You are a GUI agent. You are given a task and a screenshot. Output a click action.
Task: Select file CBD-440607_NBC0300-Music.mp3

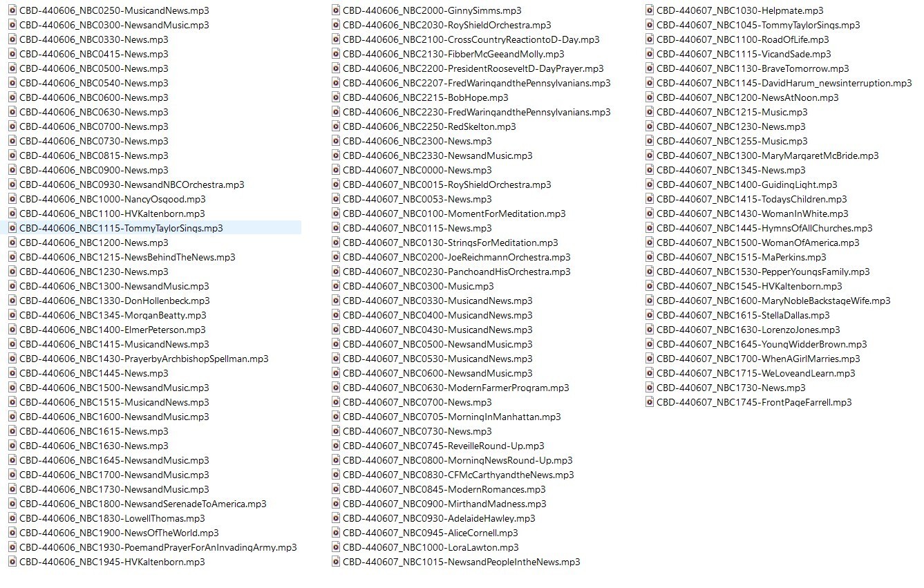(x=418, y=286)
